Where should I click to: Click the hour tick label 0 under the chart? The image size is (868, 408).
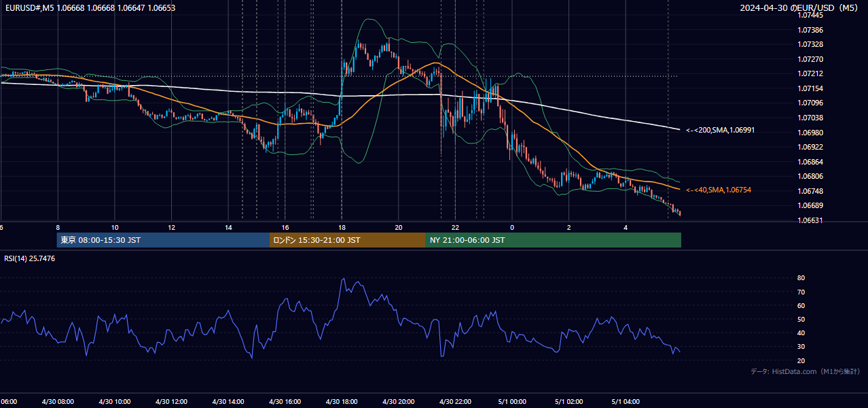coord(512,227)
